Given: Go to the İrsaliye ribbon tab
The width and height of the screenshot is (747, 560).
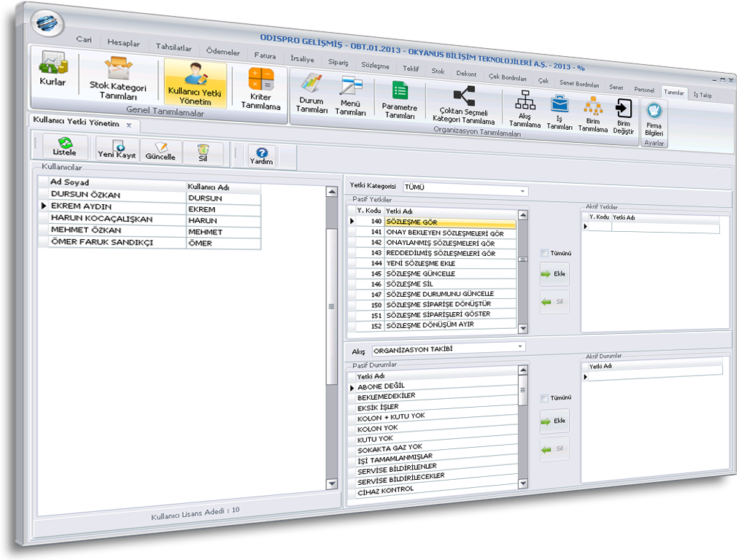Looking at the screenshot, I should [x=303, y=58].
